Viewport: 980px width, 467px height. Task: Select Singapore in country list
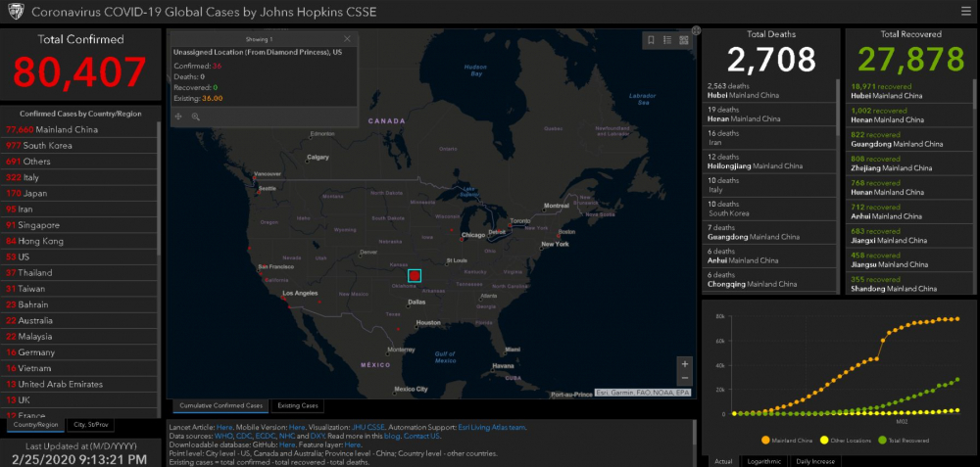click(x=78, y=225)
